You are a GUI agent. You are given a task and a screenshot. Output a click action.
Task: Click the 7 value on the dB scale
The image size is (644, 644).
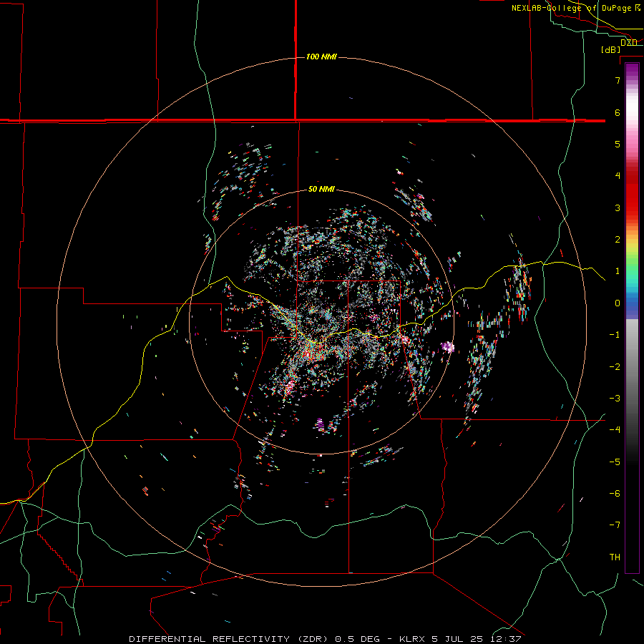[618, 80]
